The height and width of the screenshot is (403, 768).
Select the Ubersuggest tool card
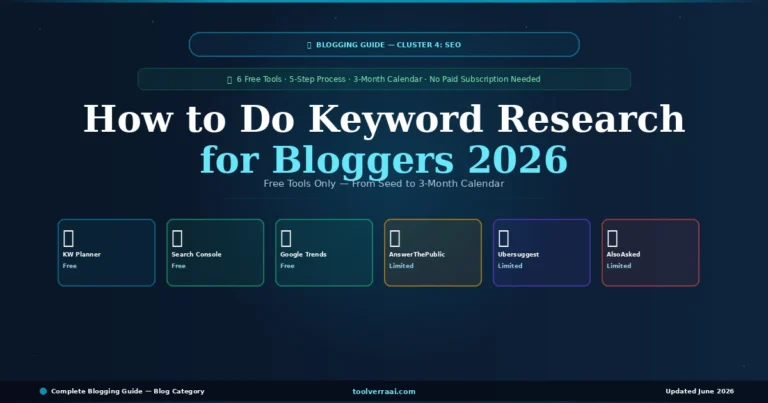[x=542, y=253]
